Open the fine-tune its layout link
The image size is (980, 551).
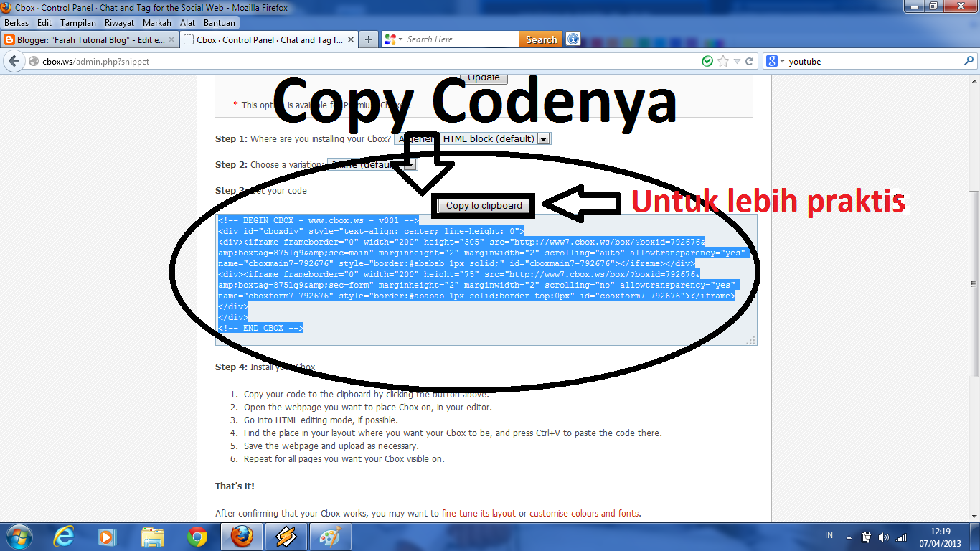tap(479, 513)
